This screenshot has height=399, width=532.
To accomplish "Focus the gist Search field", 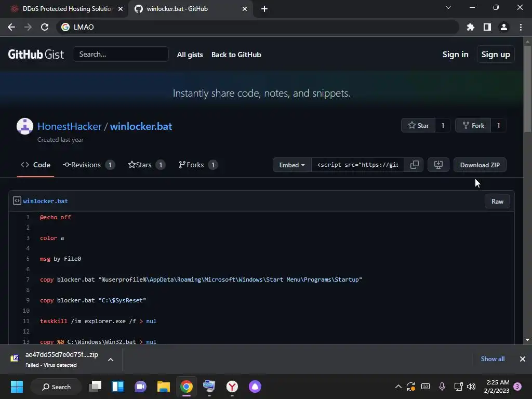I will point(121,54).
